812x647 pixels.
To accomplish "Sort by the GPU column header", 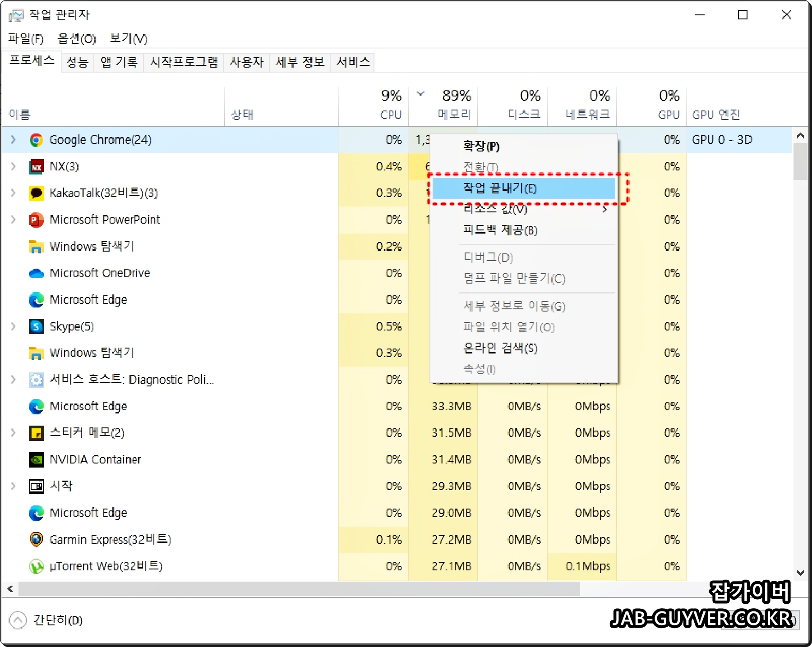I will point(651,106).
